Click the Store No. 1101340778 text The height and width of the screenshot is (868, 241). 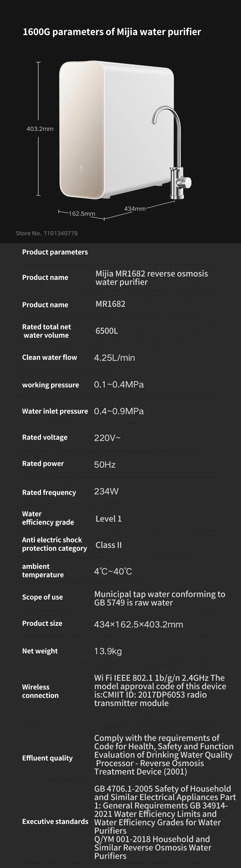coord(47,233)
